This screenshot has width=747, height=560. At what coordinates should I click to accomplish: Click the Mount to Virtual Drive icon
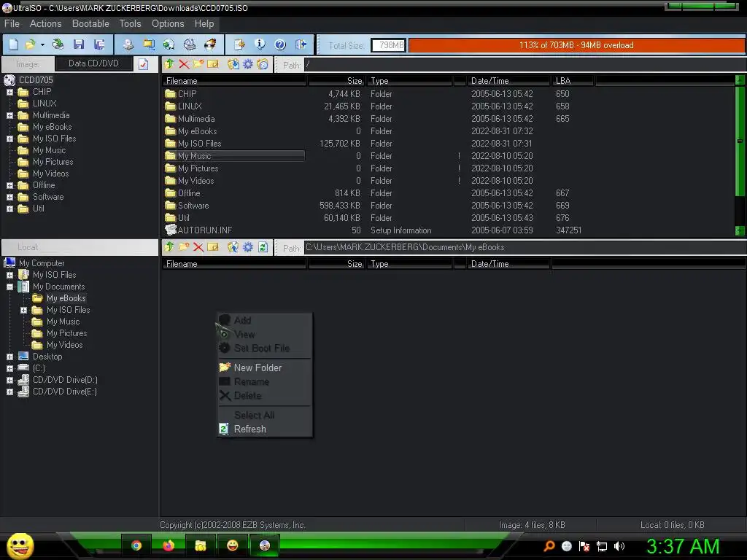(x=190, y=44)
